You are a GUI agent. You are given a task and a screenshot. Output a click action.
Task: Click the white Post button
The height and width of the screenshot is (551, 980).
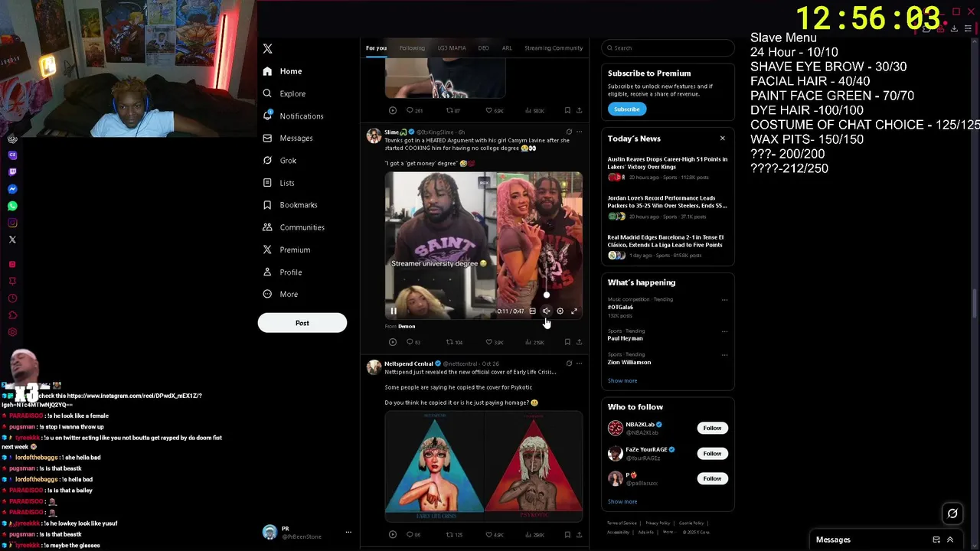(302, 323)
